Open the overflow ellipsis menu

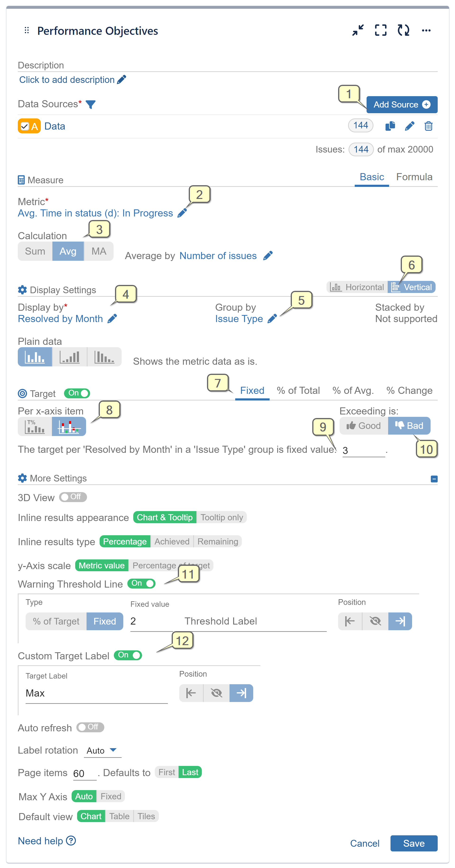(x=426, y=30)
